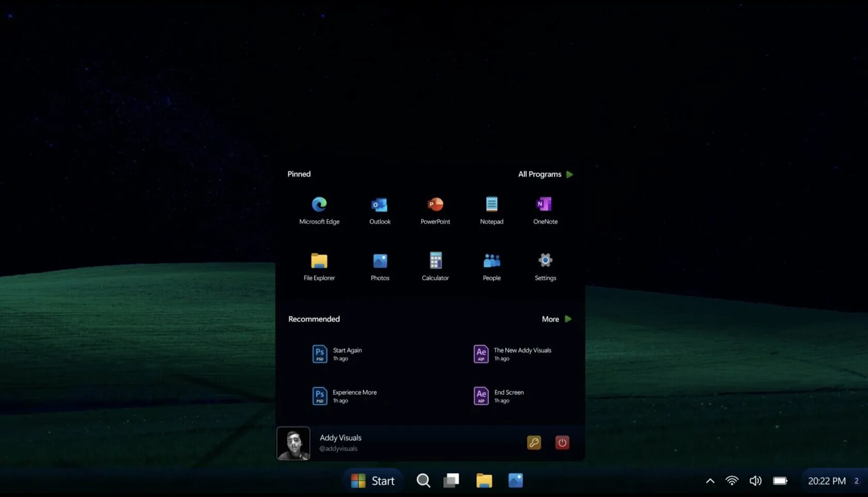Click the Recommended section heading
The width and height of the screenshot is (868, 497).
[x=314, y=319]
